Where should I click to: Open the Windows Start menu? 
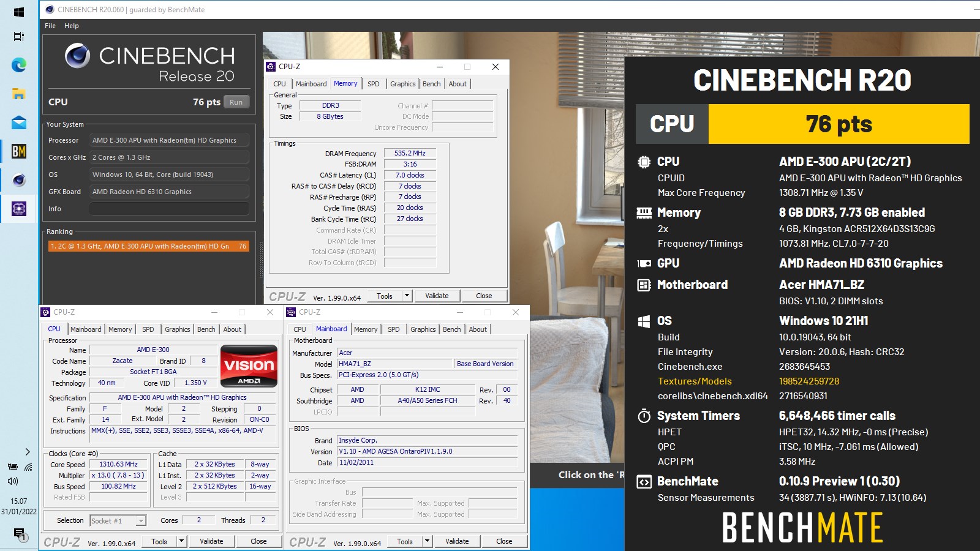tap(18, 12)
